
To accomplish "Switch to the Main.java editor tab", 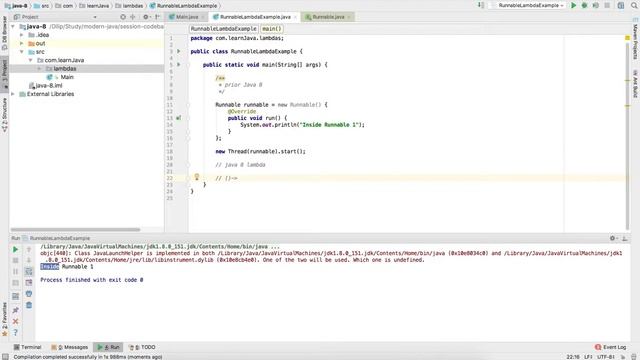I will click(x=187, y=17).
